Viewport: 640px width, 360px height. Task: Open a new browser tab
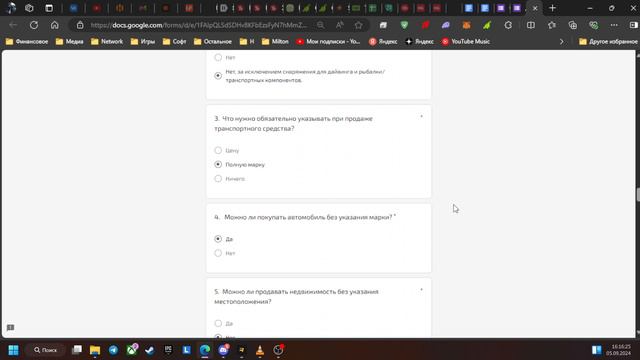click(552, 8)
